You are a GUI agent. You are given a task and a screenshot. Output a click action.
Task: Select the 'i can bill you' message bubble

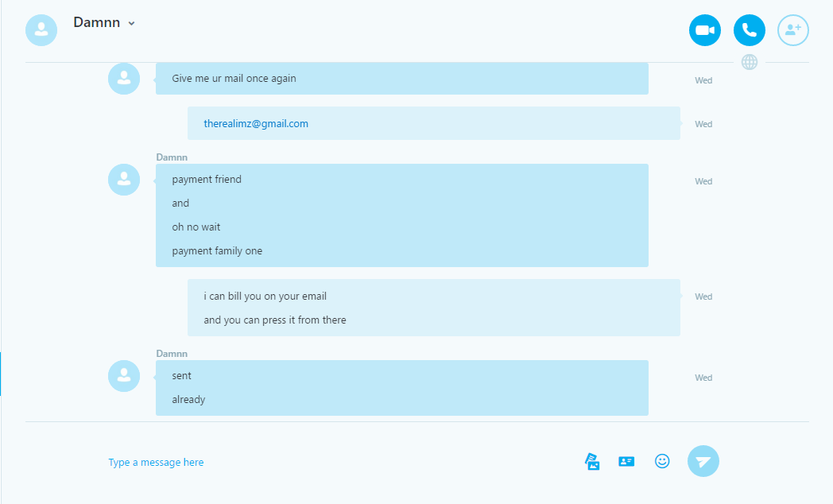point(433,308)
